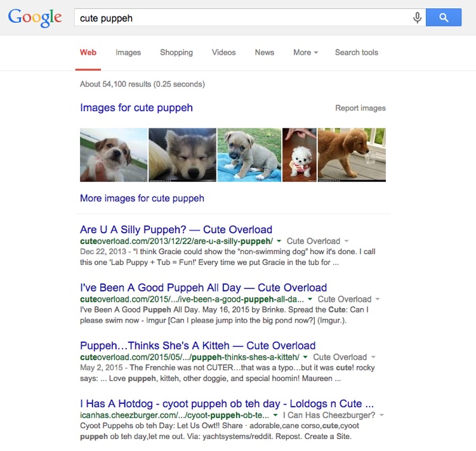
Task: Expand green arrow after are-u-a-silly-puppeh URL
Action: click(279, 241)
